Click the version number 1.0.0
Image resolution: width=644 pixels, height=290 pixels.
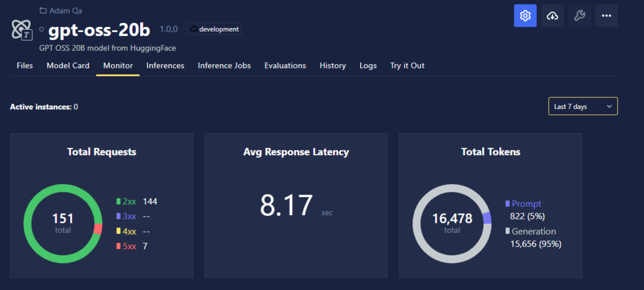(169, 29)
